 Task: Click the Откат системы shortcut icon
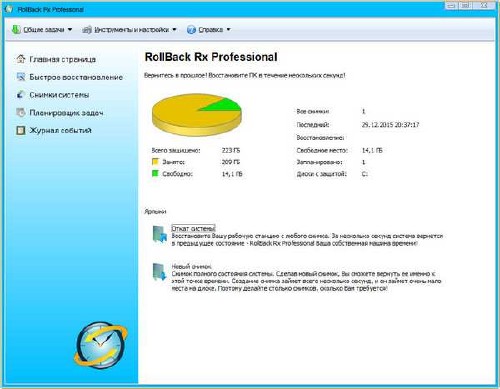point(160,234)
